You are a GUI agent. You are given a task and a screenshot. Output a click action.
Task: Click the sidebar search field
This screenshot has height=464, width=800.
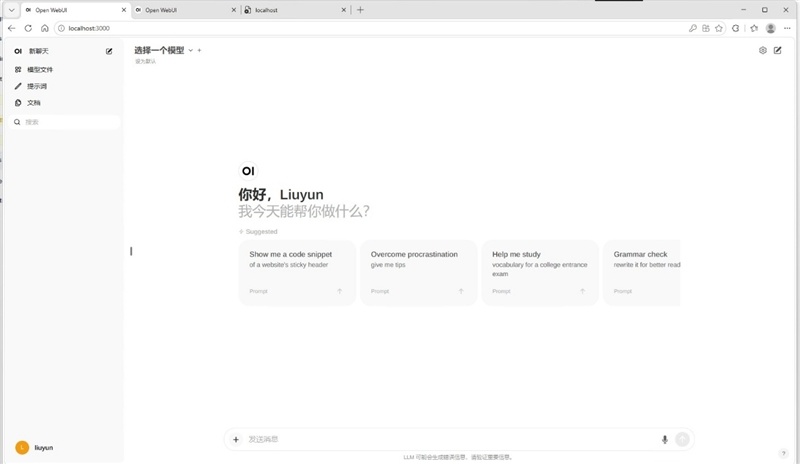click(x=65, y=122)
